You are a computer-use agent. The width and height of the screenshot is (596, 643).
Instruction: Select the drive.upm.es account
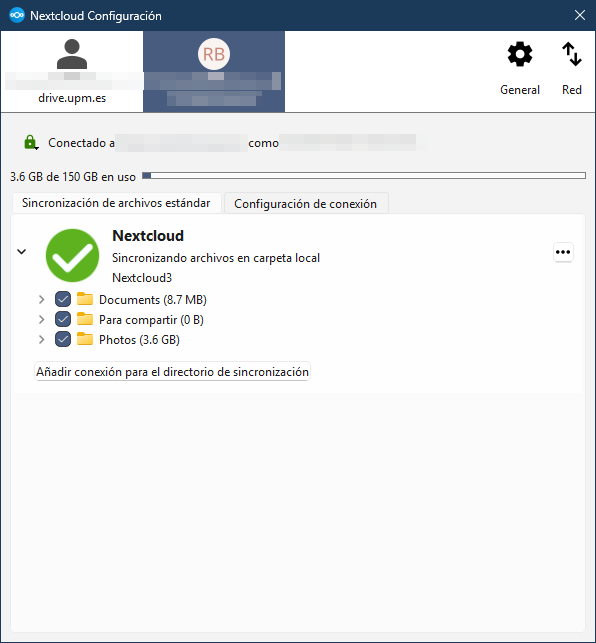(x=72, y=71)
